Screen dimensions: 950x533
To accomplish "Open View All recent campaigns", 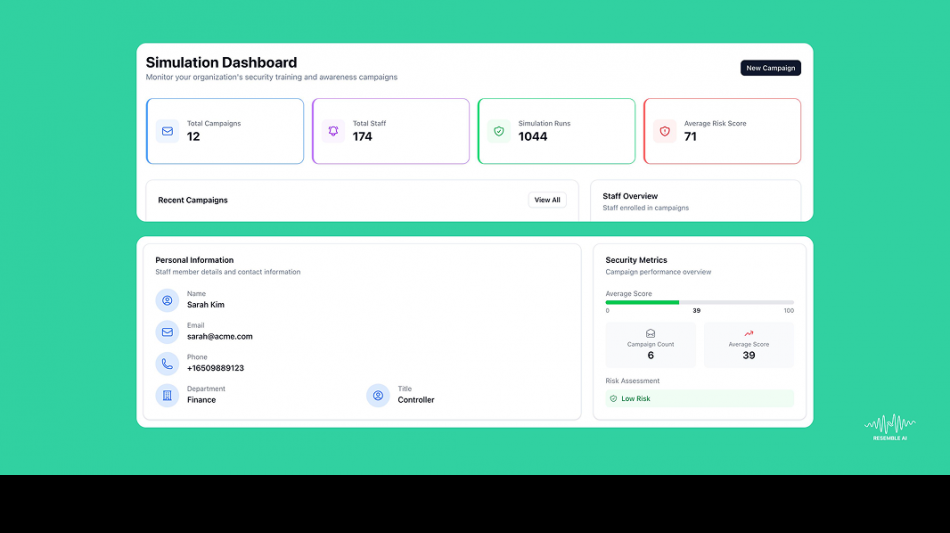I will coord(547,200).
